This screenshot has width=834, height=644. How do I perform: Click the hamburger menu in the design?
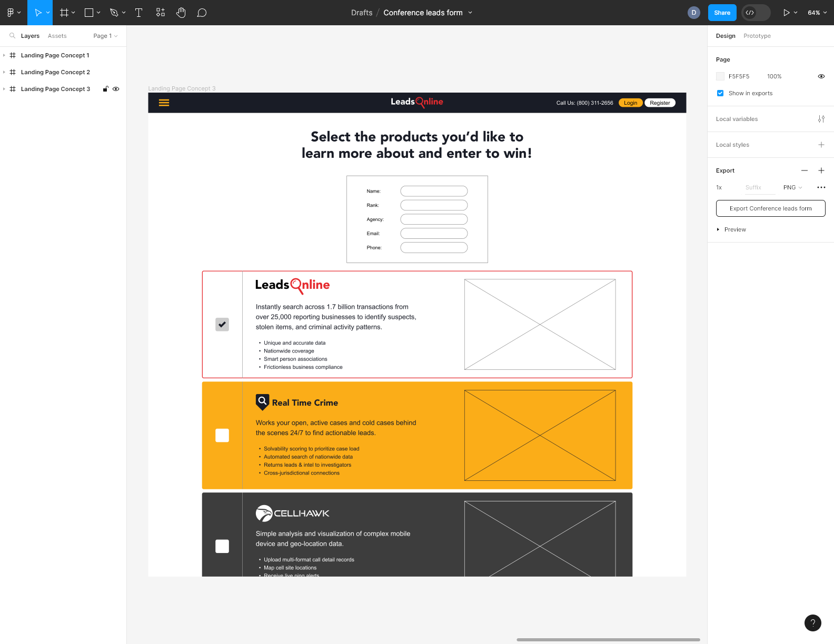tap(164, 103)
